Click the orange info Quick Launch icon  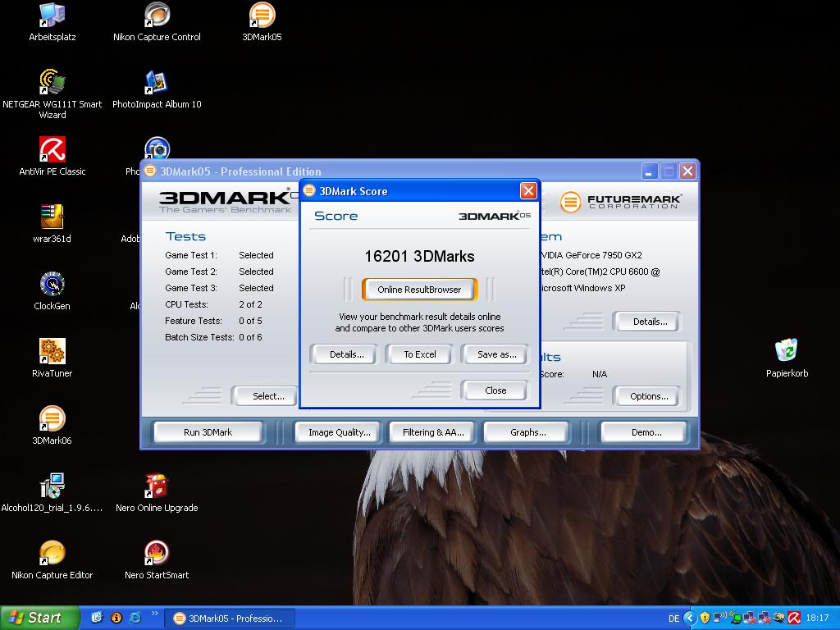tap(116, 618)
